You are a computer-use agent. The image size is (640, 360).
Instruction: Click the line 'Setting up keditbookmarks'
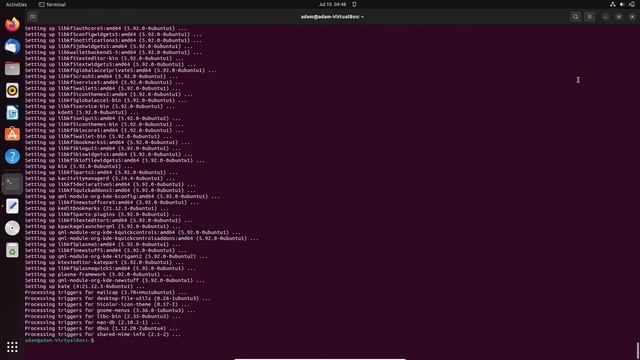(x=97, y=209)
